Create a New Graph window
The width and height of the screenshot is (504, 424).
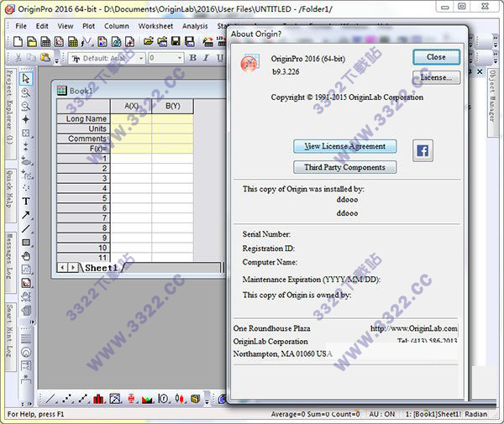[x=59, y=41]
